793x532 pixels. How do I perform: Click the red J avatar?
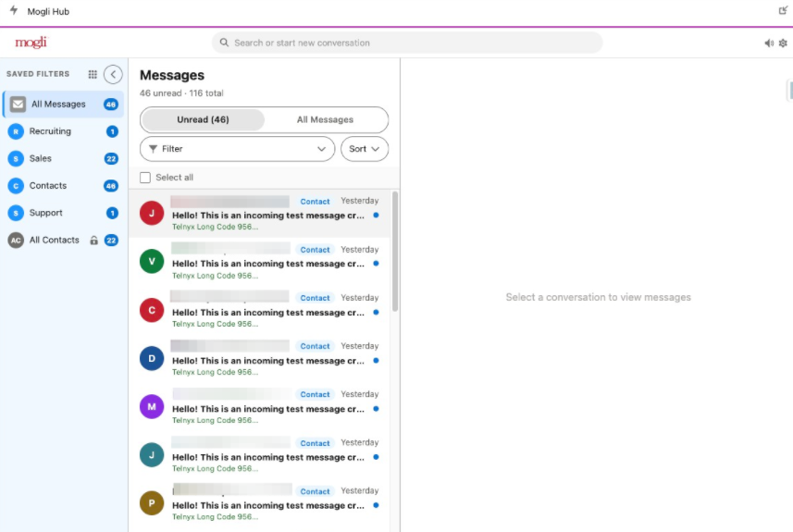click(152, 213)
